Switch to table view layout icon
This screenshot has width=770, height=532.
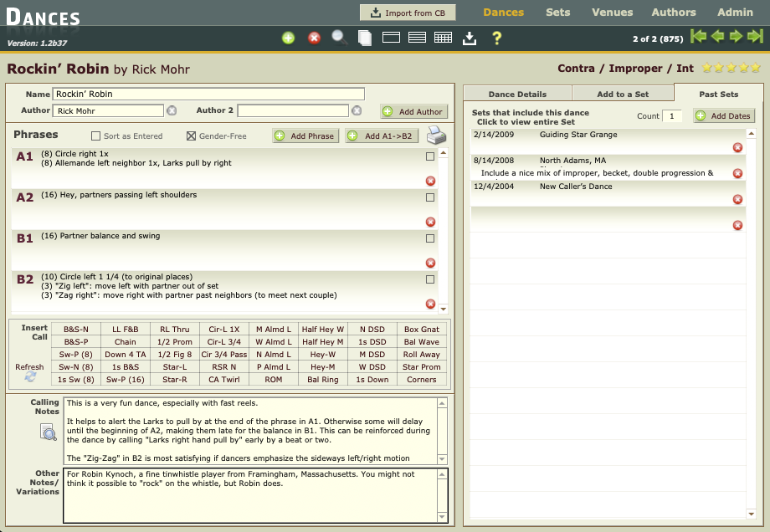click(x=444, y=38)
